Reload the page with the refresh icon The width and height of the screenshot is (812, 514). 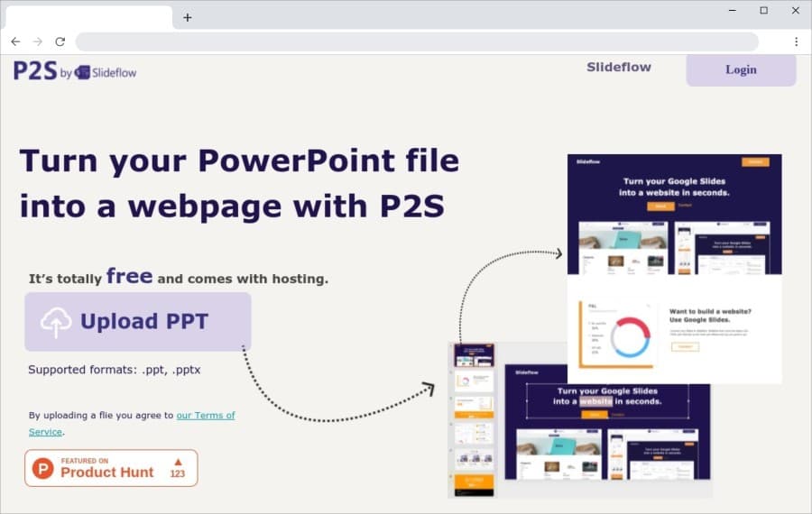[x=60, y=41]
